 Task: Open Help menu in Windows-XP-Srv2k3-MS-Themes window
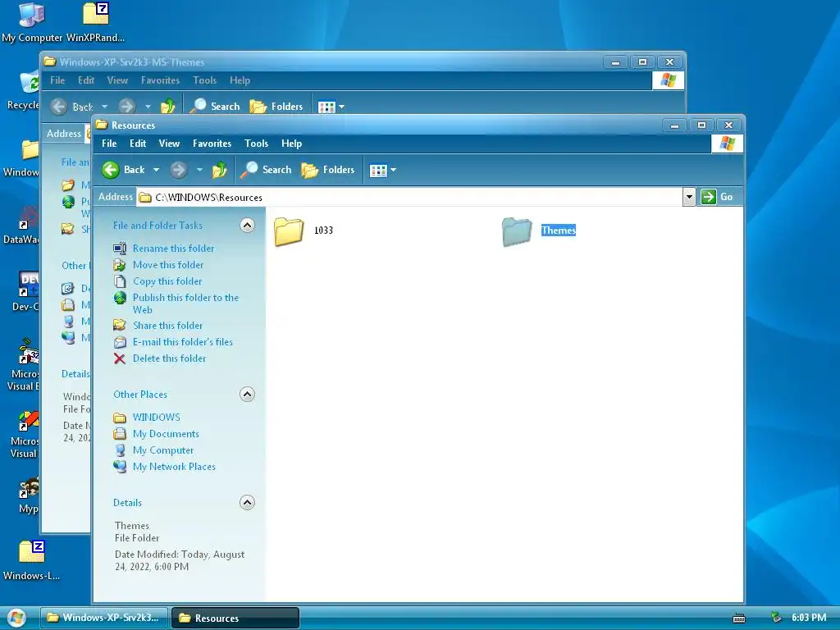click(x=240, y=80)
